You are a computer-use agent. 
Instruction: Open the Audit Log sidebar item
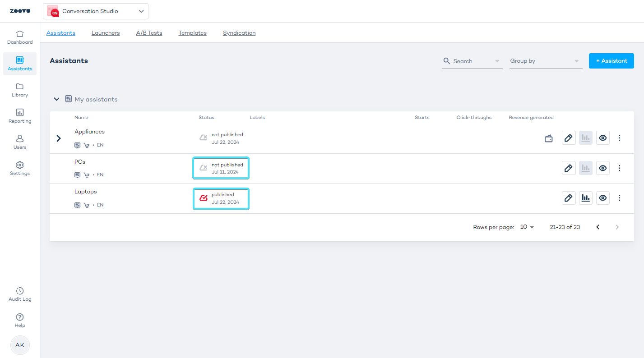point(20,294)
